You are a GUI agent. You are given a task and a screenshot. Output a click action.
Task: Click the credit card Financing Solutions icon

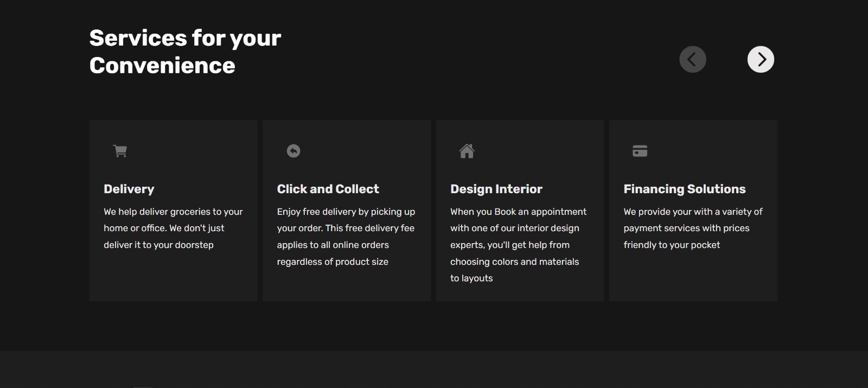coord(640,151)
